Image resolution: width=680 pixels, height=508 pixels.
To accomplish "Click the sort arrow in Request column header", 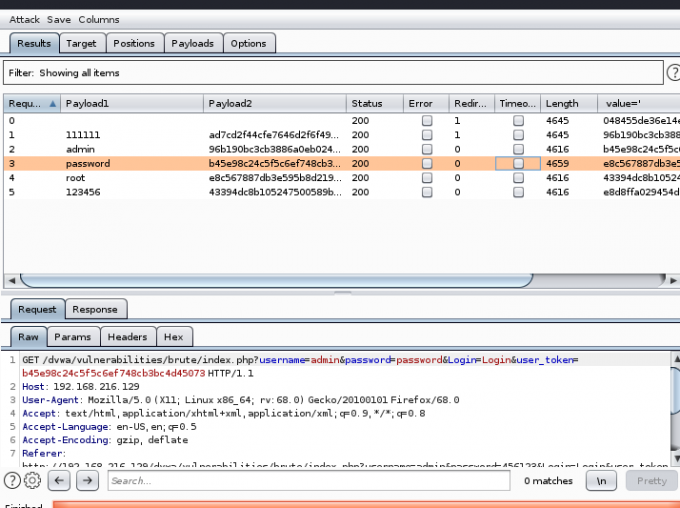I will [52, 104].
